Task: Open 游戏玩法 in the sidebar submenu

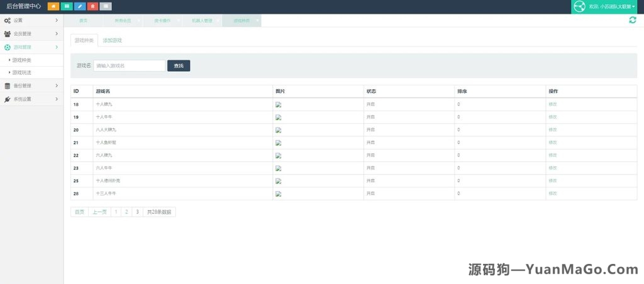Action: [21, 73]
